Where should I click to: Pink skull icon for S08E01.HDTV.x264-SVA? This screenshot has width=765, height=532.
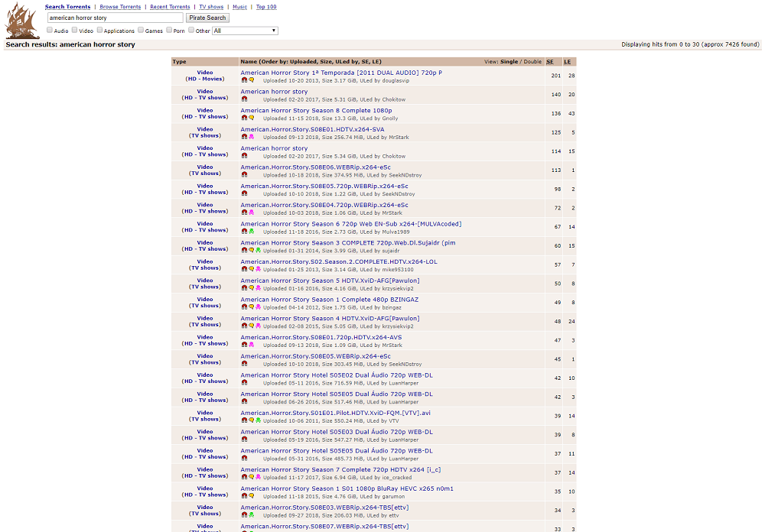252,137
